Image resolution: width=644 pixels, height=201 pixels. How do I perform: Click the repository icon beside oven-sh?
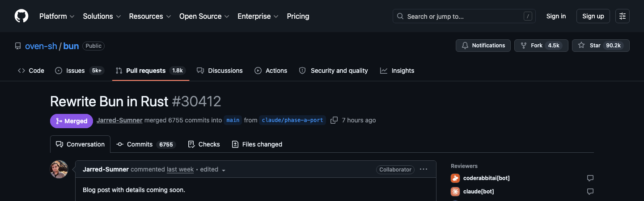coord(18,46)
